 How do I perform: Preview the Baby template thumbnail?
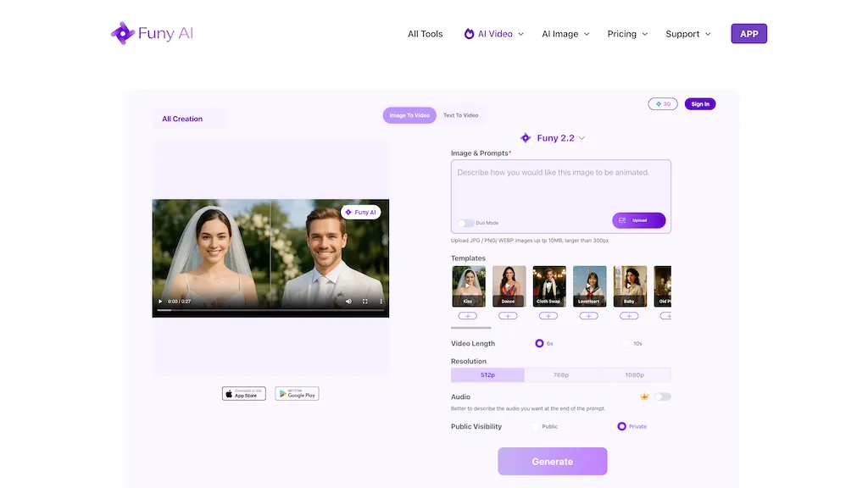(x=630, y=286)
